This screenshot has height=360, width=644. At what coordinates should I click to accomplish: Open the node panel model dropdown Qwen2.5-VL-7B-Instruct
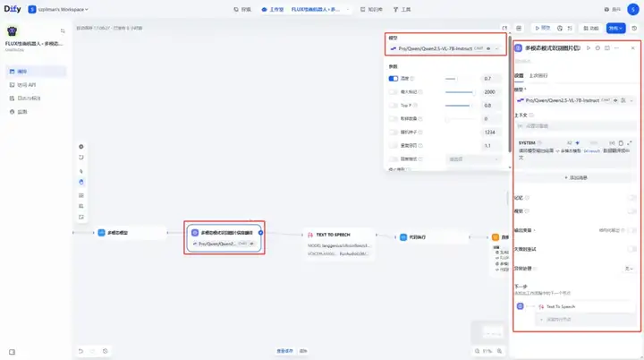575,100
